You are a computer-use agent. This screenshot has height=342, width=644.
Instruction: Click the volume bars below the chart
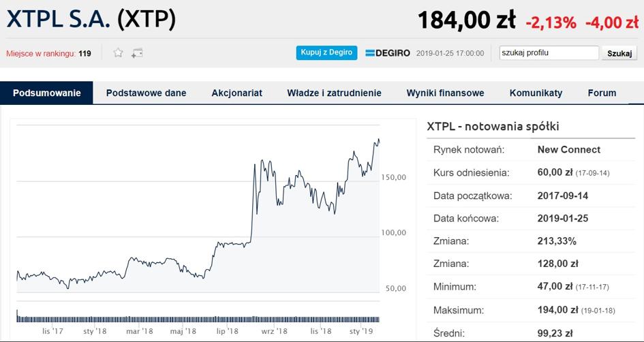198,318
